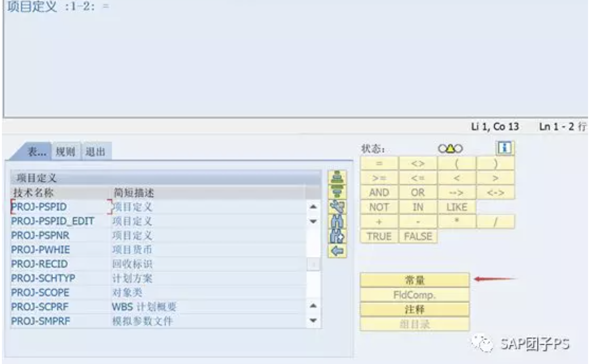Select the PROJ-PWHIE field row
This screenshot has height=364, width=589.
(158, 250)
